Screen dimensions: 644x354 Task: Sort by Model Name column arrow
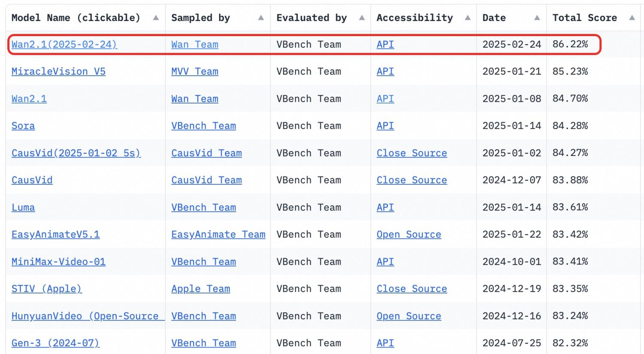[x=156, y=18]
